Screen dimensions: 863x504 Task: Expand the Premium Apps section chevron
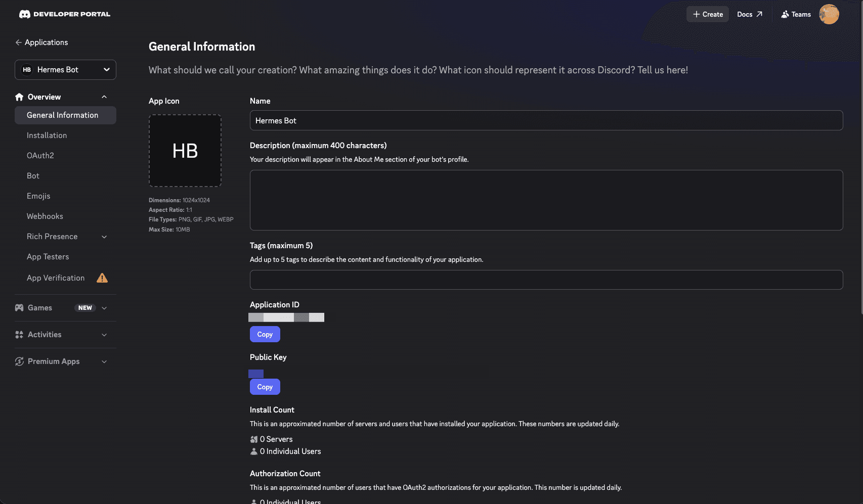click(x=104, y=361)
